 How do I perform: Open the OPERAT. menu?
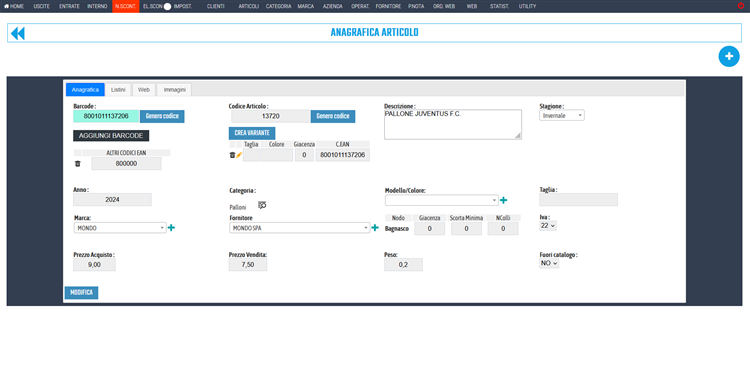pos(360,6)
